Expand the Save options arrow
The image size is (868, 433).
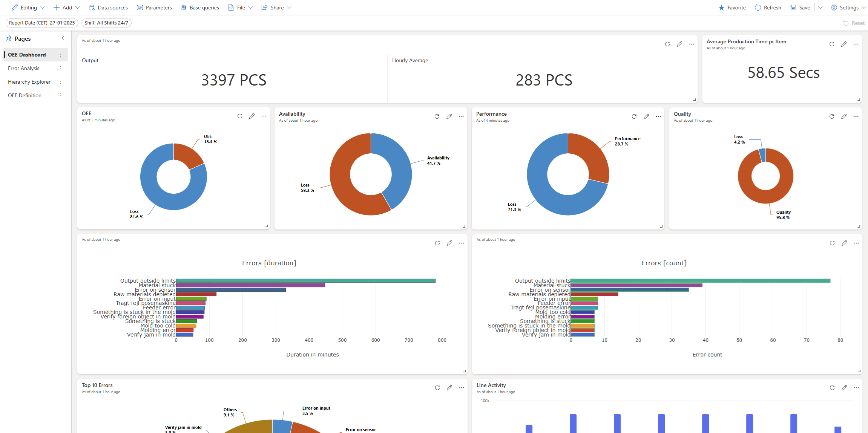click(820, 8)
